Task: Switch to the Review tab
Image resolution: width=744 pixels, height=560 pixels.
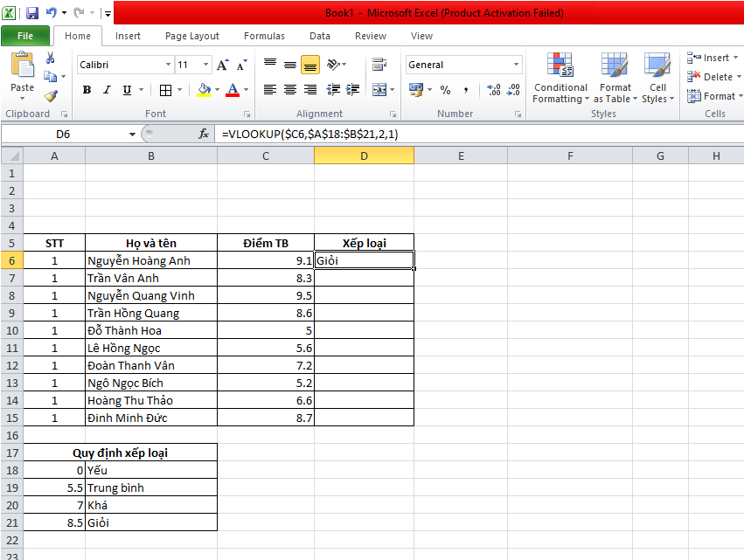Action: point(371,36)
